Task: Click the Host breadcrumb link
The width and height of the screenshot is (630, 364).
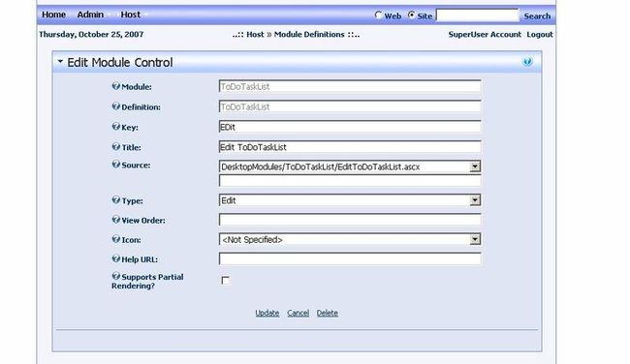Action: (255, 35)
